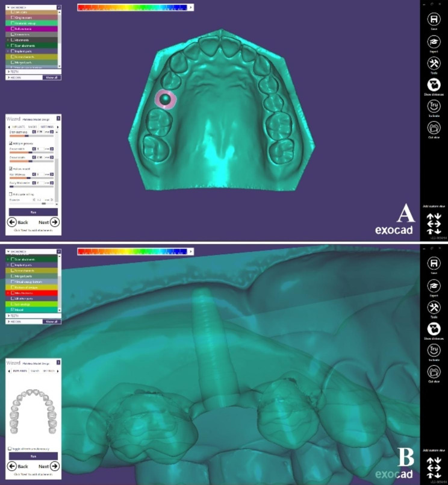Toggle Hollow model checkbox in panel A
Viewport: 448px width, 485px height.
[x=10, y=169]
